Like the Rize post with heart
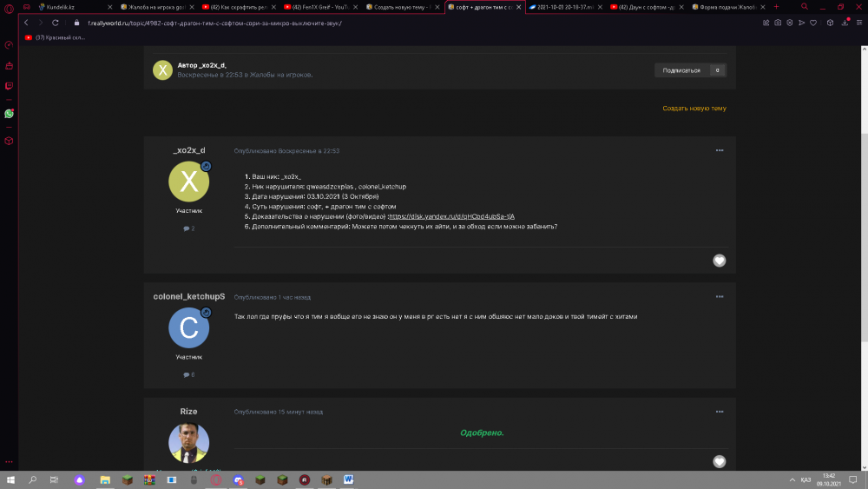Screen dimensions: 868x489 [x=719, y=461]
